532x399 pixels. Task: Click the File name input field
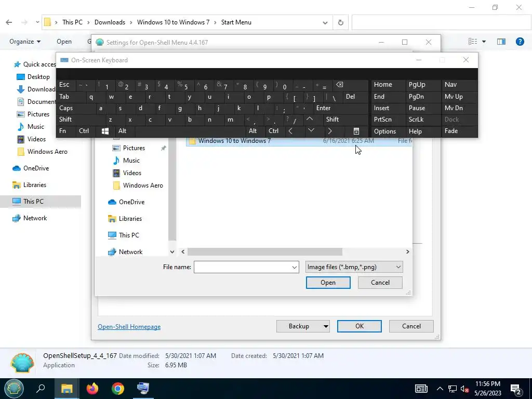[242, 267]
